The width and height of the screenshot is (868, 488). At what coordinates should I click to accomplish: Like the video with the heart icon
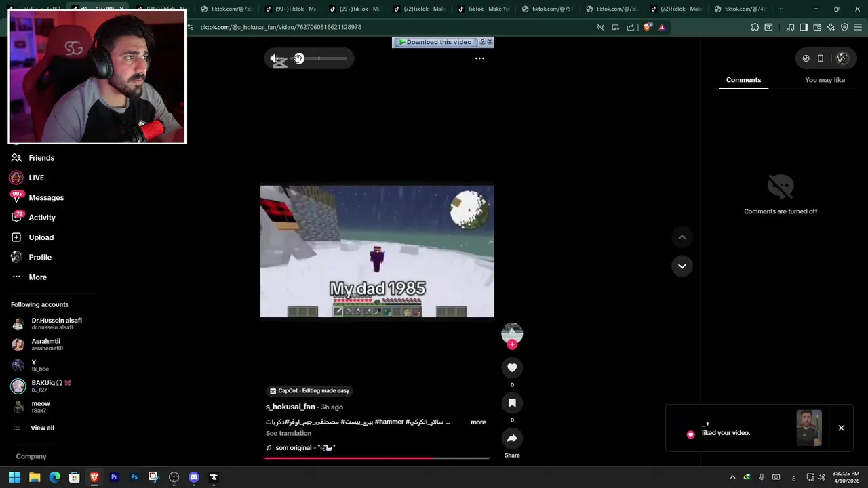512,367
